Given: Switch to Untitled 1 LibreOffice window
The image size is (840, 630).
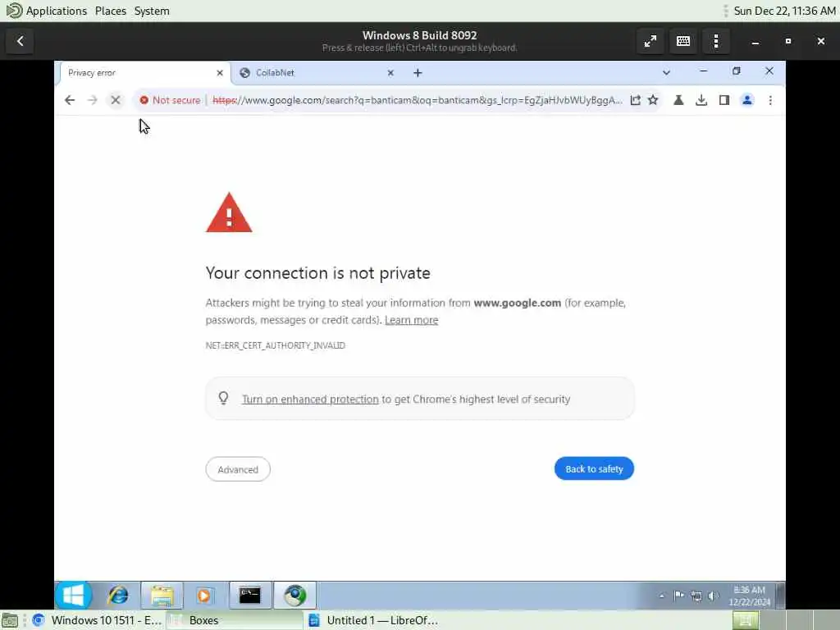Looking at the screenshot, I should (x=373, y=620).
